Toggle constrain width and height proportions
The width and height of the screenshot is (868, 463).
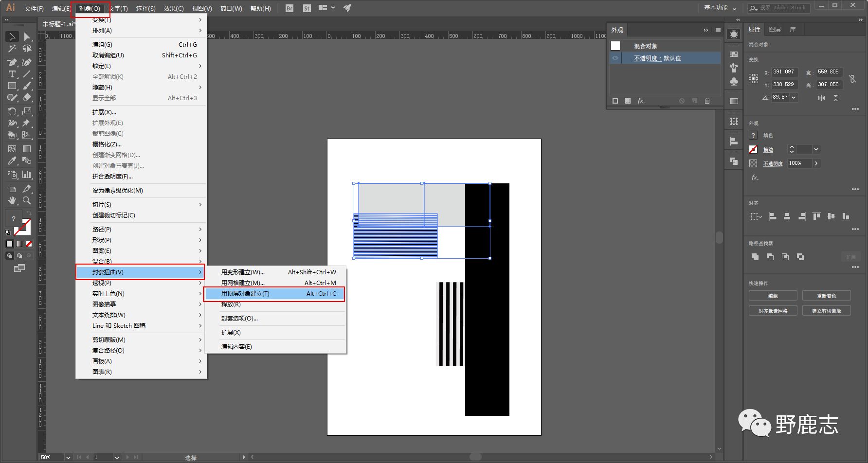pyautogui.click(x=852, y=78)
